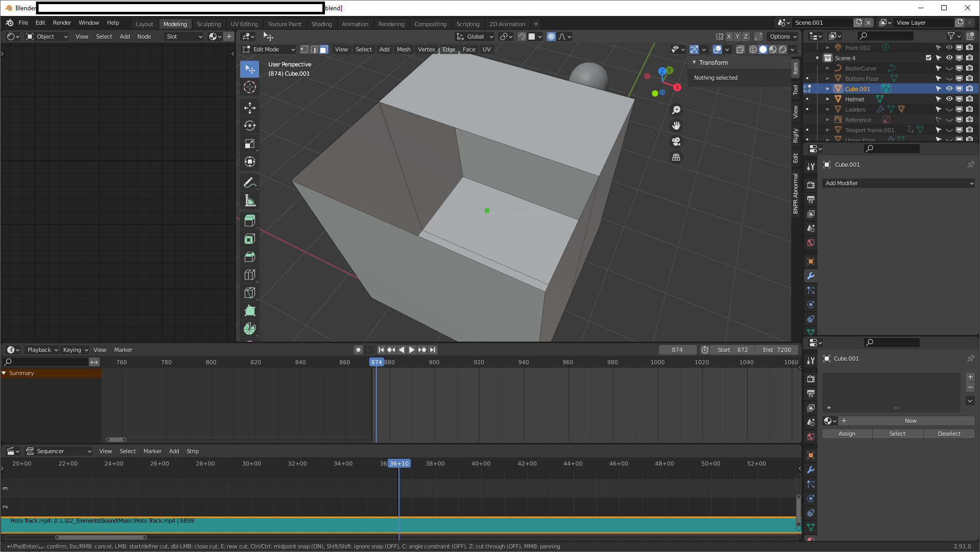This screenshot has height=552, width=980.
Task: Expand the Cube.001 outliner entry
Action: pyautogui.click(x=828, y=88)
